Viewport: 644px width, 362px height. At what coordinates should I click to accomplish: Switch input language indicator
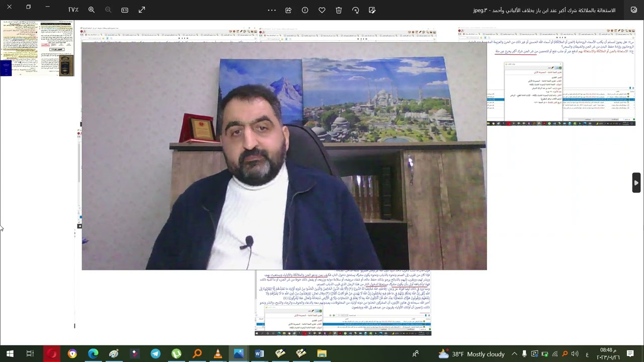[x=587, y=354]
